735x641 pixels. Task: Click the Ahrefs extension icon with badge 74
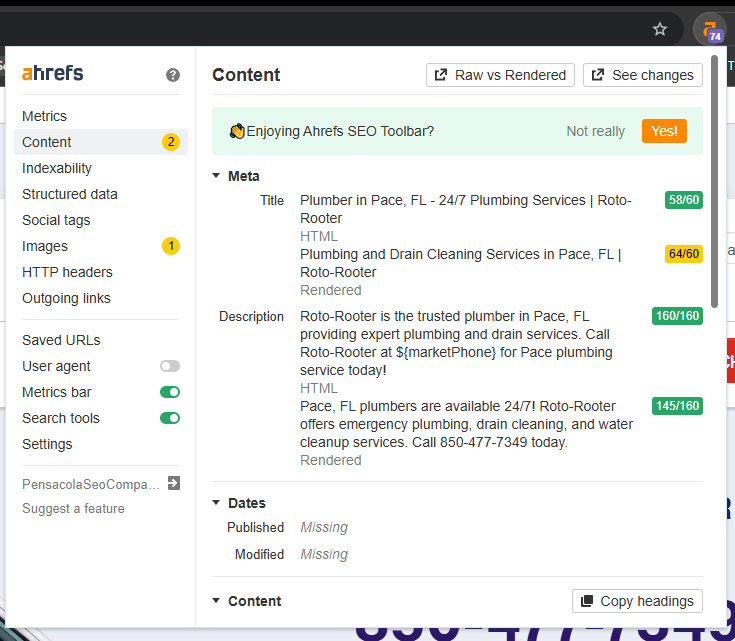click(x=710, y=30)
